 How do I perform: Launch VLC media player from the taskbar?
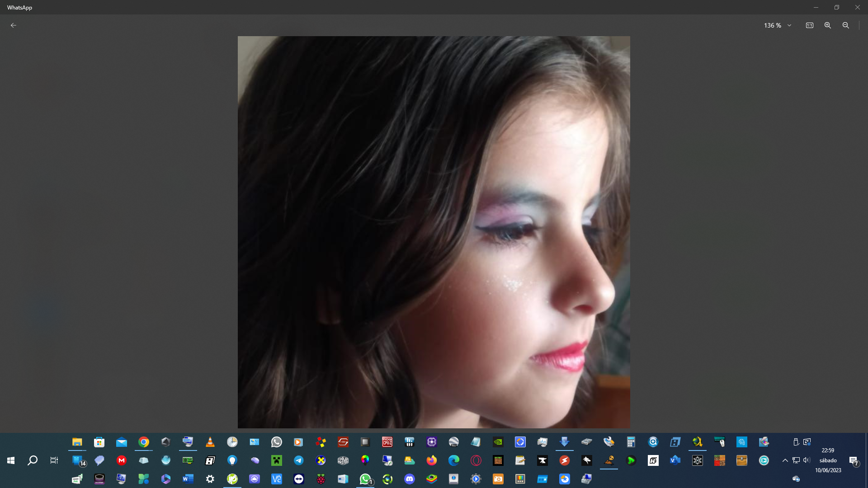coord(210,442)
